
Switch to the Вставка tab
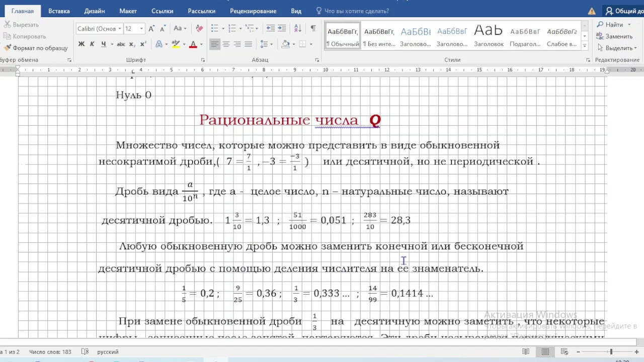coord(59,11)
